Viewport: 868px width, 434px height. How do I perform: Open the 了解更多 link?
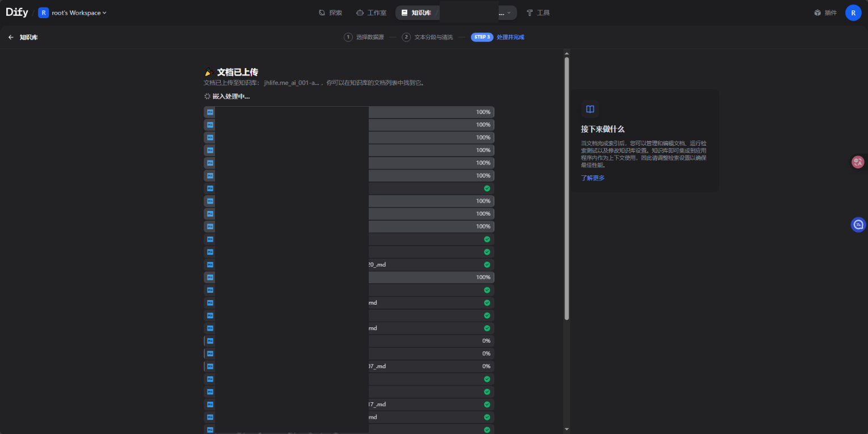point(592,178)
